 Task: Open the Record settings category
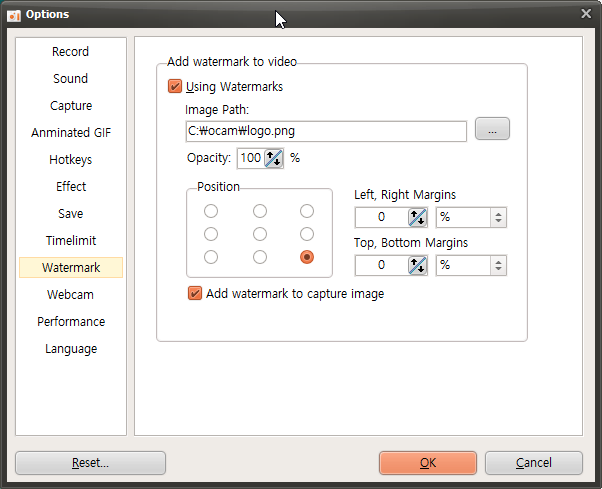71,52
